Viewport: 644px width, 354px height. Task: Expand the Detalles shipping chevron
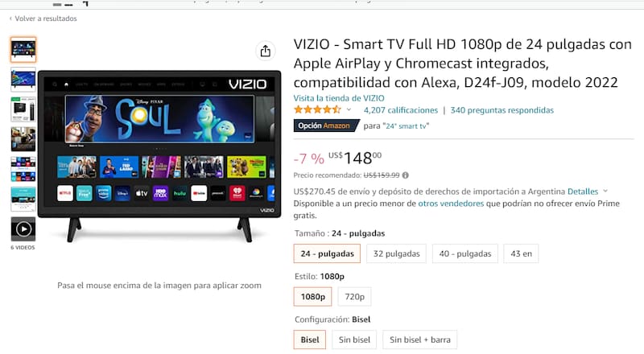click(605, 191)
